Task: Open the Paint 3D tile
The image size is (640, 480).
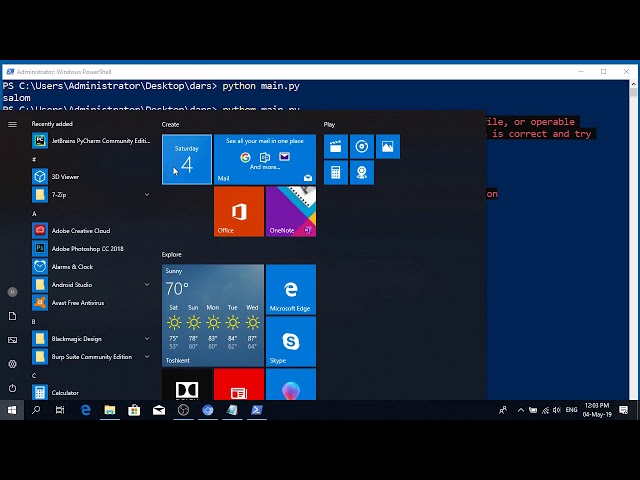Action: (291, 384)
